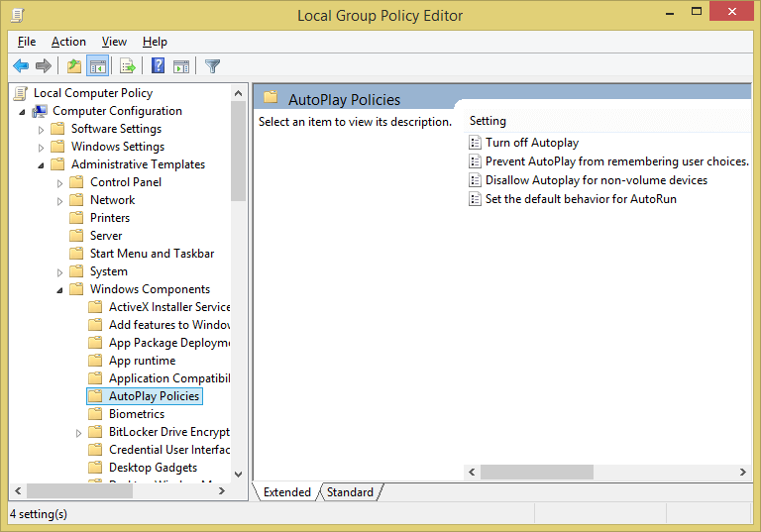Toggle Show/Hide Action Pane toolbar icon
Viewport: 761px width, 532px height.
[x=181, y=66]
